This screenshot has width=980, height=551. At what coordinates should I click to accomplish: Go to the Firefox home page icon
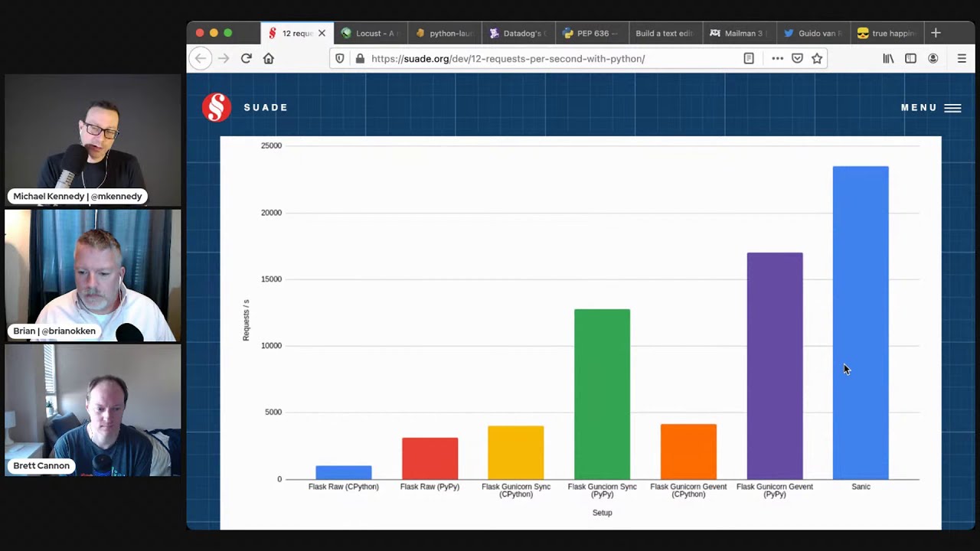coord(269,58)
